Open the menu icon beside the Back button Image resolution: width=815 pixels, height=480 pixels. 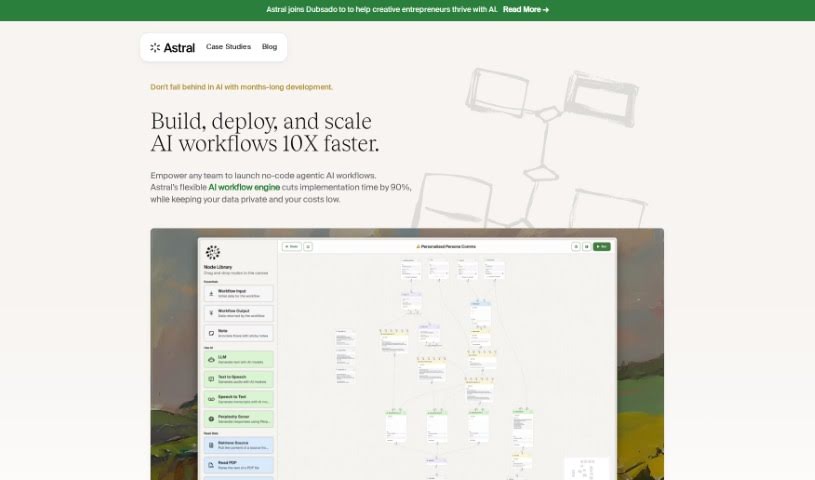pos(308,247)
